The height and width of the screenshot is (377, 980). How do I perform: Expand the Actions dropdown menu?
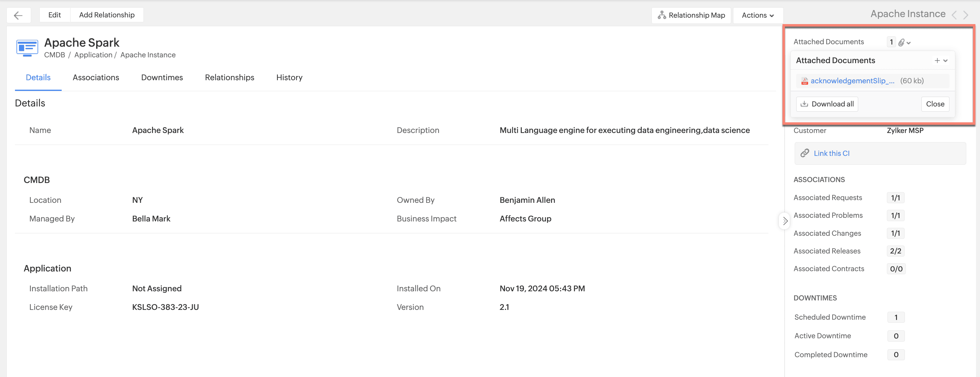click(x=758, y=15)
